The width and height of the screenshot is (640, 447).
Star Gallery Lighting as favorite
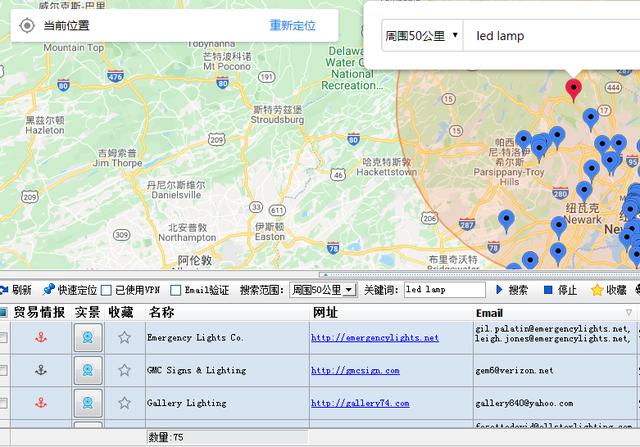(124, 403)
